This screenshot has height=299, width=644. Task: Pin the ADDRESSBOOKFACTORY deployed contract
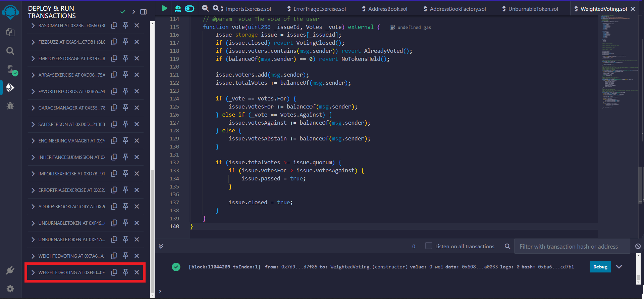tap(125, 206)
